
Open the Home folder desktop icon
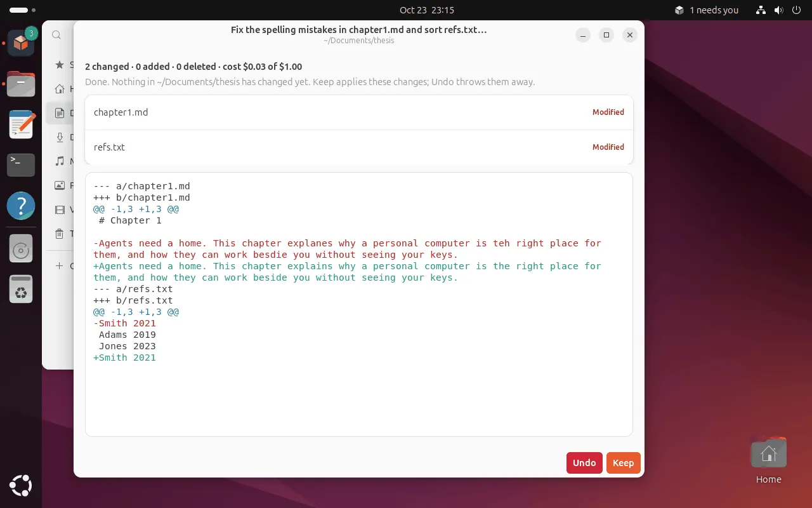pos(769,460)
